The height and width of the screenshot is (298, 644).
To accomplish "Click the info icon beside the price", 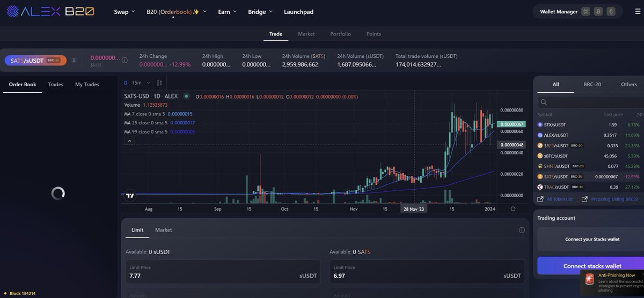I will (x=125, y=61).
